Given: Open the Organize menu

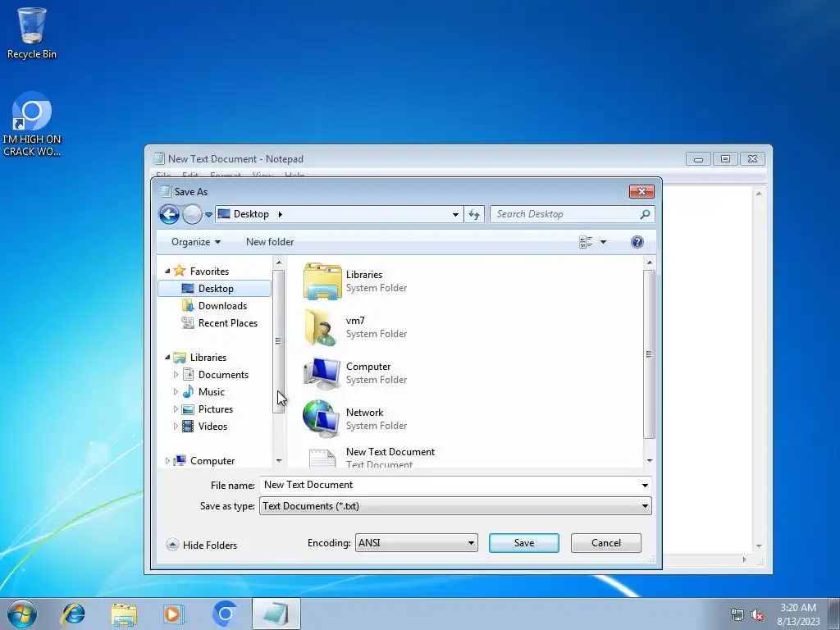Looking at the screenshot, I should tap(195, 242).
